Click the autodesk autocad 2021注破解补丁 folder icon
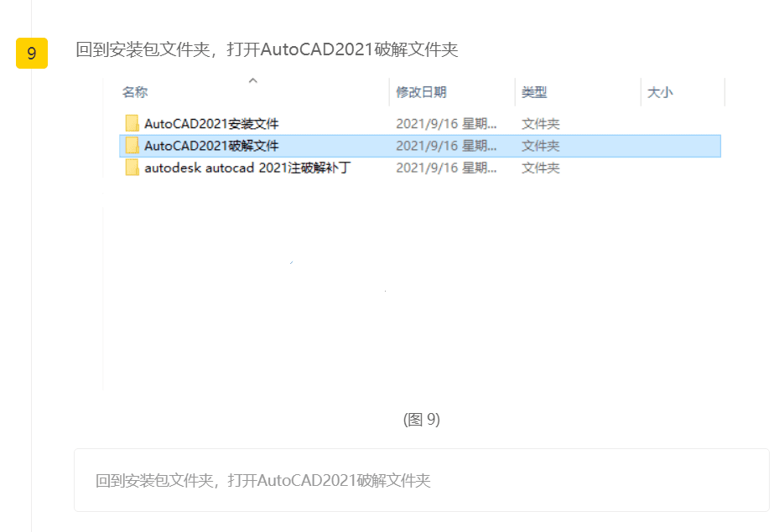The image size is (779, 532). 132,168
